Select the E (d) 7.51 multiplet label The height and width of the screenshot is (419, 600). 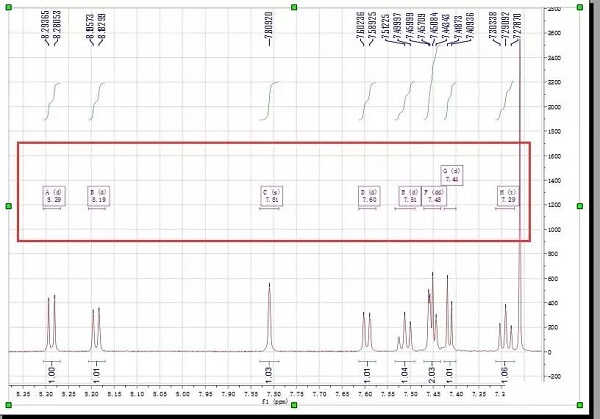click(x=408, y=196)
